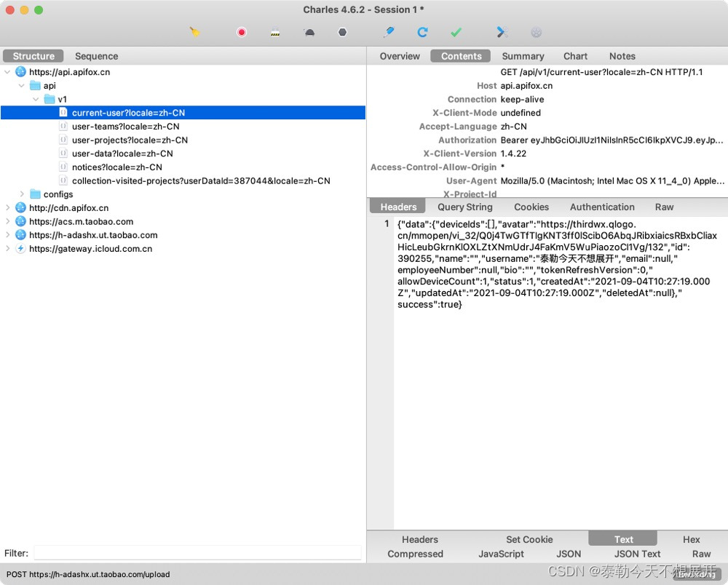This screenshot has width=728, height=585.
Task: Click the api folder icon
Action: coord(35,85)
